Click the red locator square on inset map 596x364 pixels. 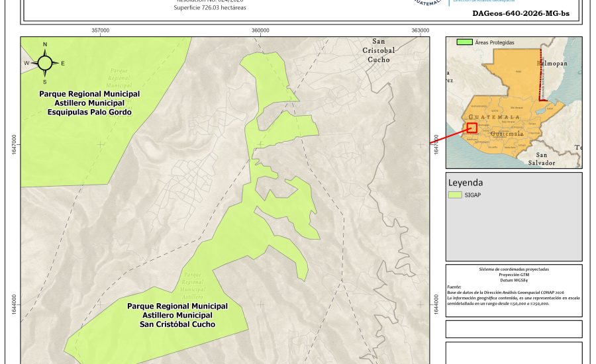(x=472, y=128)
